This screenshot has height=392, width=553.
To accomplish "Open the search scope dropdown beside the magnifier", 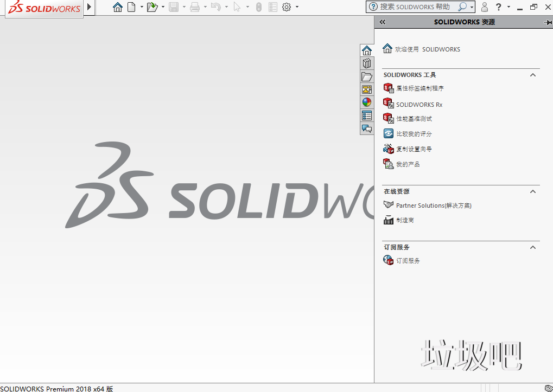I will pyautogui.click(x=473, y=7).
